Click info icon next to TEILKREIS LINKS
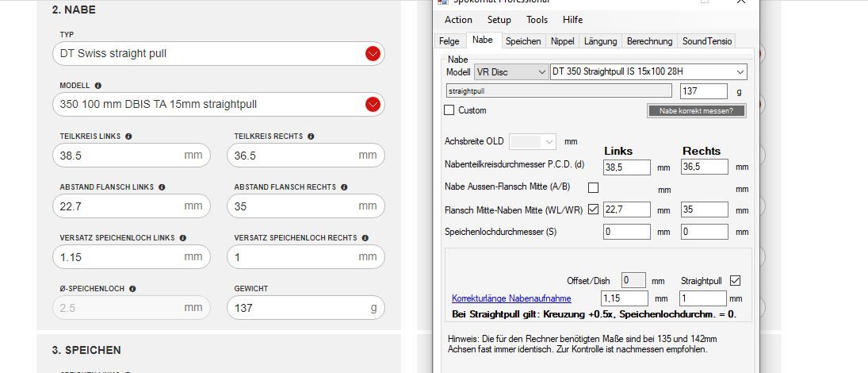This screenshot has height=373, width=868. click(x=128, y=137)
